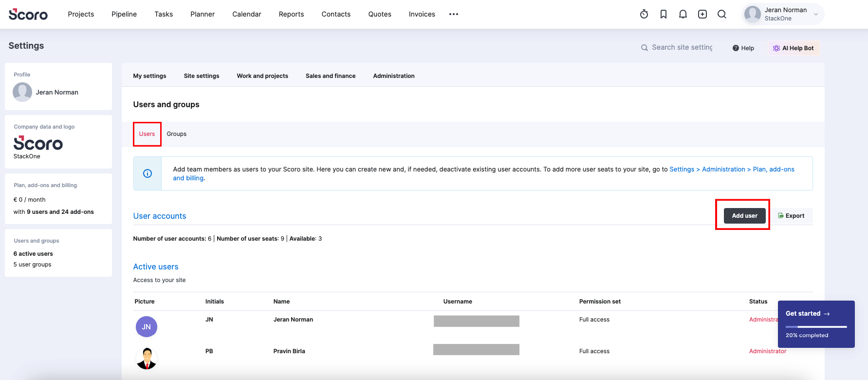
Task: Open the bookmarks icon in header
Action: tap(664, 14)
